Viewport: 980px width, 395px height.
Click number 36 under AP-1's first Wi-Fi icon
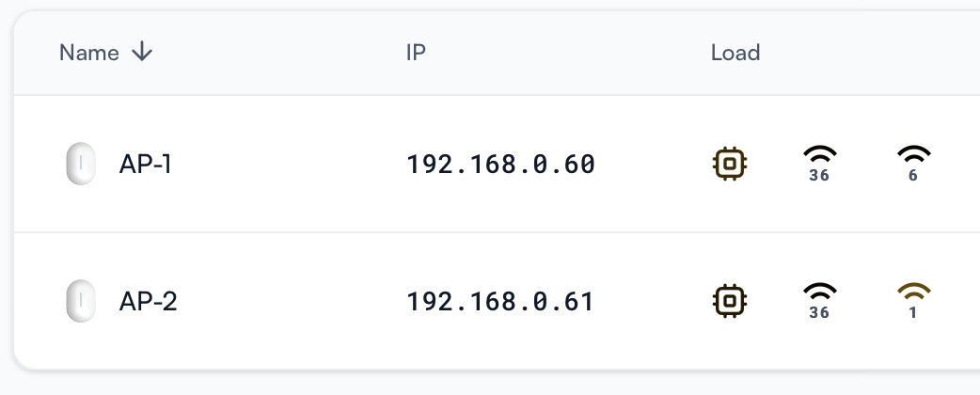coord(819,176)
